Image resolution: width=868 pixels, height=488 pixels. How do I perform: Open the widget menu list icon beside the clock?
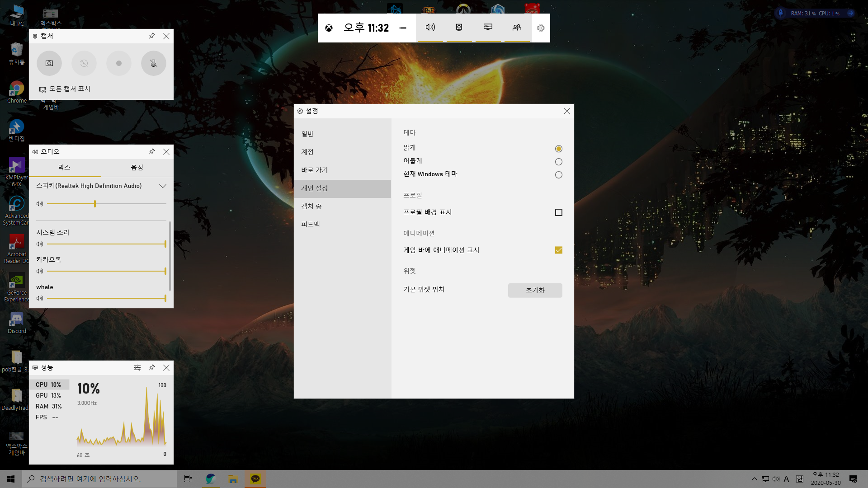point(403,28)
